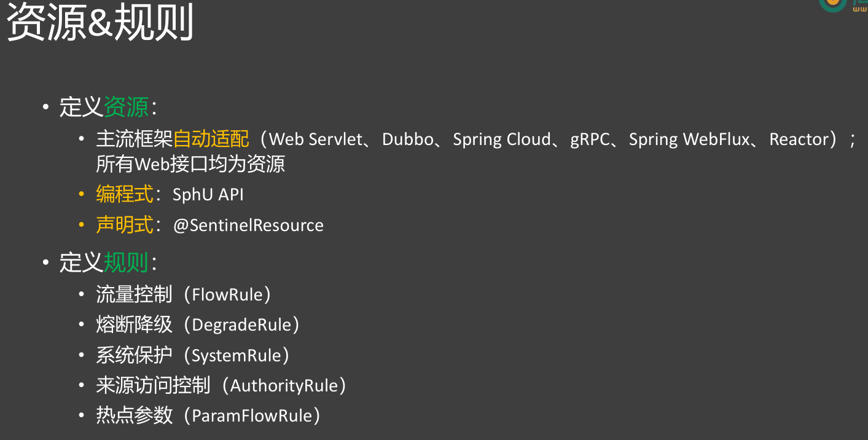Screen dimensions: 868x440
Task: Click the SphU API text
Action: (208, 195)
